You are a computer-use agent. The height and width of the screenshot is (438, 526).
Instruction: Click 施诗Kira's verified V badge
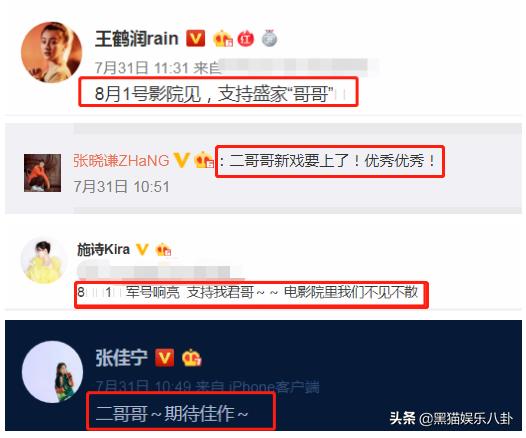pos(142,250)
